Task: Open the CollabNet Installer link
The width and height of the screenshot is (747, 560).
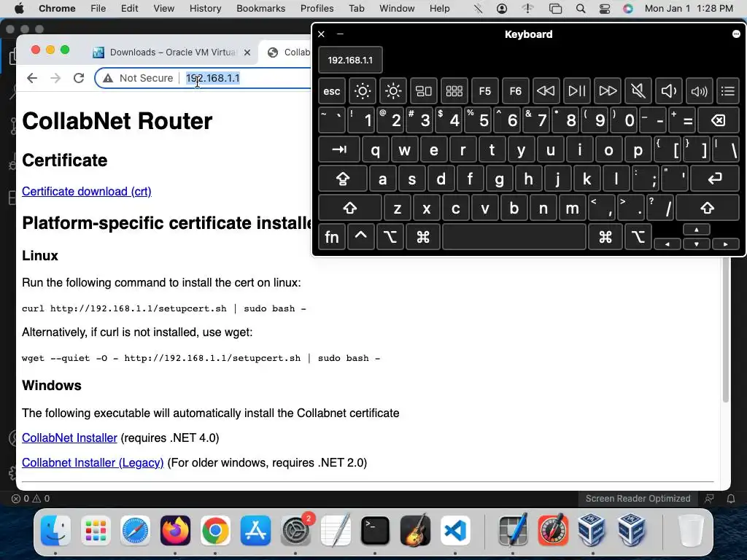Action: coord(69,437)
